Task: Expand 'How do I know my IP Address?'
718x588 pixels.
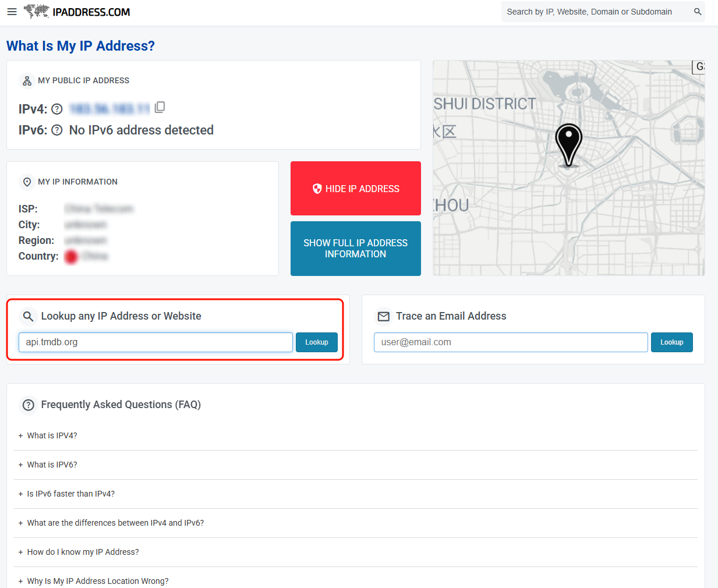Action: 83,552
